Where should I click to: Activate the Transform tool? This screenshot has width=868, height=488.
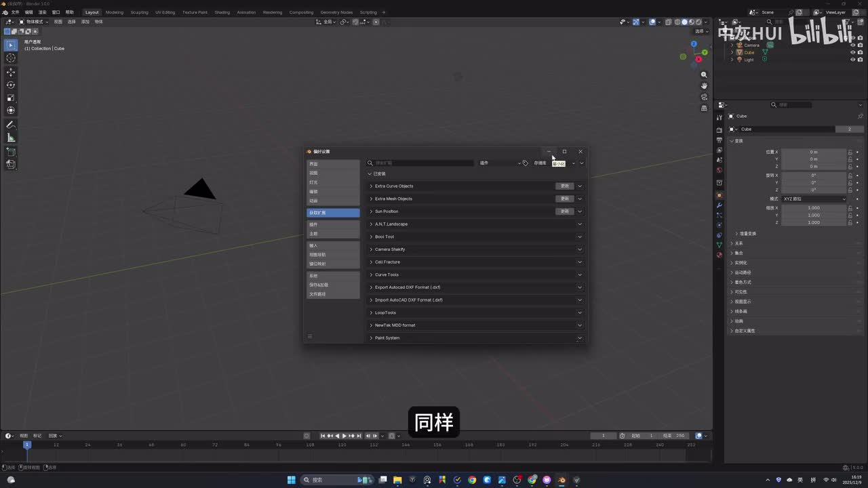point(11,110)
